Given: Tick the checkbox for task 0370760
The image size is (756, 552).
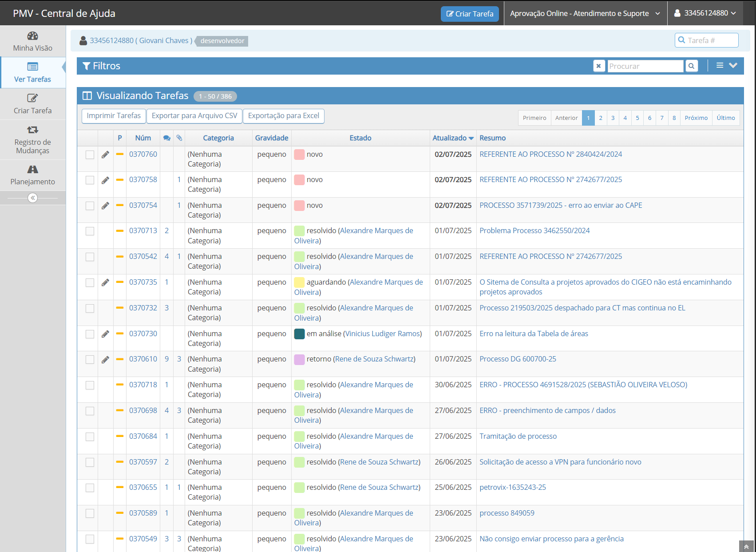Looking at the screenshot, I should pos(90,155).
